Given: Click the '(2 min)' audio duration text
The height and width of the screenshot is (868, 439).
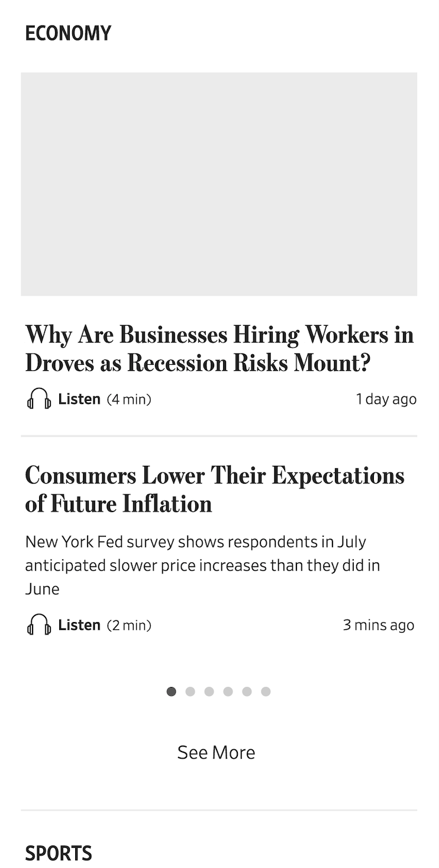Looking at the screenshot, I should pyautogui.click(x=129, y=625).
